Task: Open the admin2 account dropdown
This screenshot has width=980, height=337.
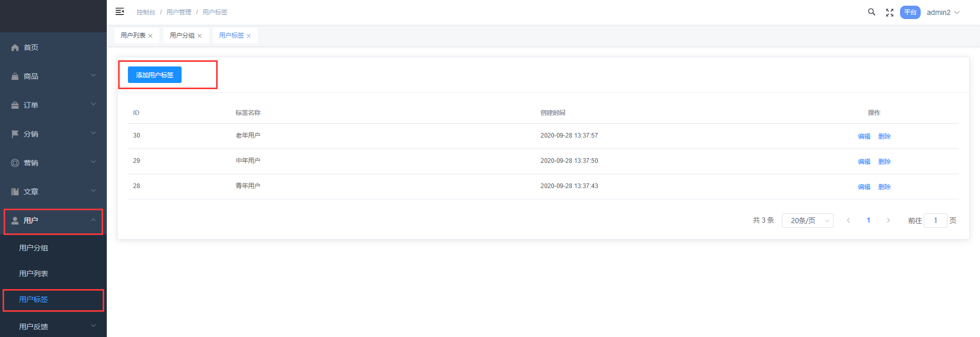Action: [943, 12]
